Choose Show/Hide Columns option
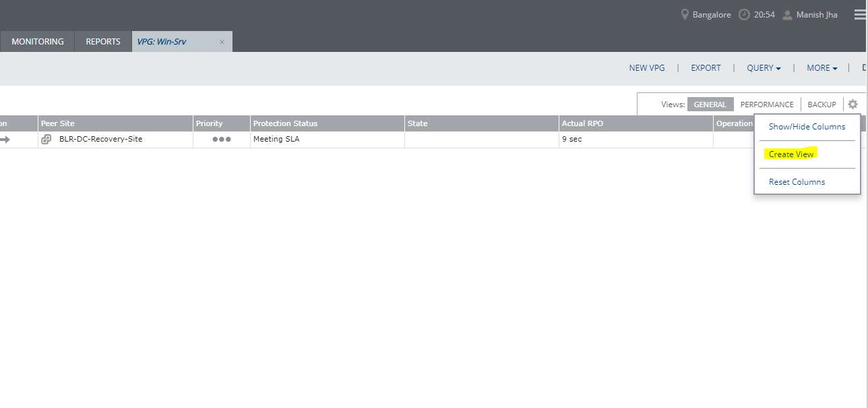Image resolution: width=868 pixels, height=408 pixels. [x=807, y=127]
